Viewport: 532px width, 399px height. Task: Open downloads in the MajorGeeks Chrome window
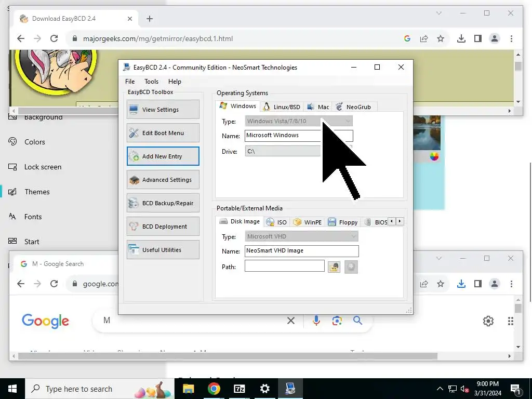[x=461, y=38]
